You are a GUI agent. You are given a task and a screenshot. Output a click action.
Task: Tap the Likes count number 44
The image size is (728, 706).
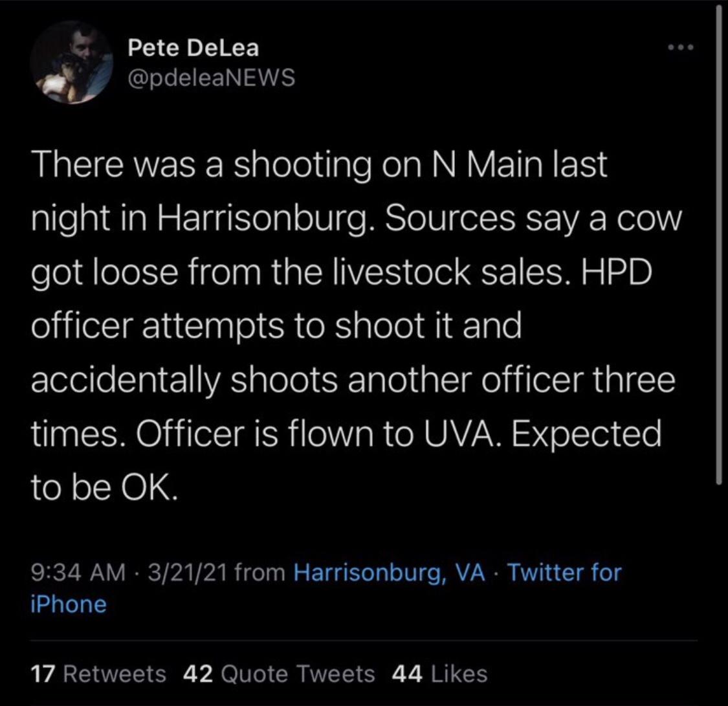404,673
